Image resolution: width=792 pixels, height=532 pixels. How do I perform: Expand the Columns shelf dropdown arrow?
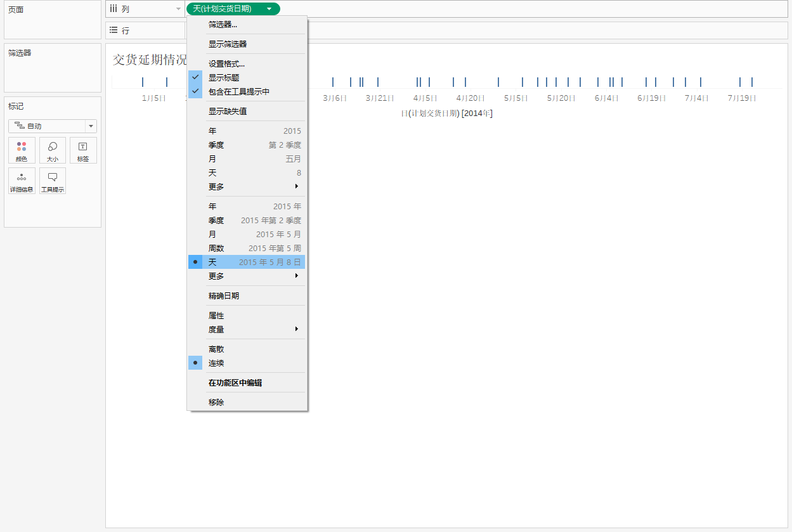coord(178,9)
